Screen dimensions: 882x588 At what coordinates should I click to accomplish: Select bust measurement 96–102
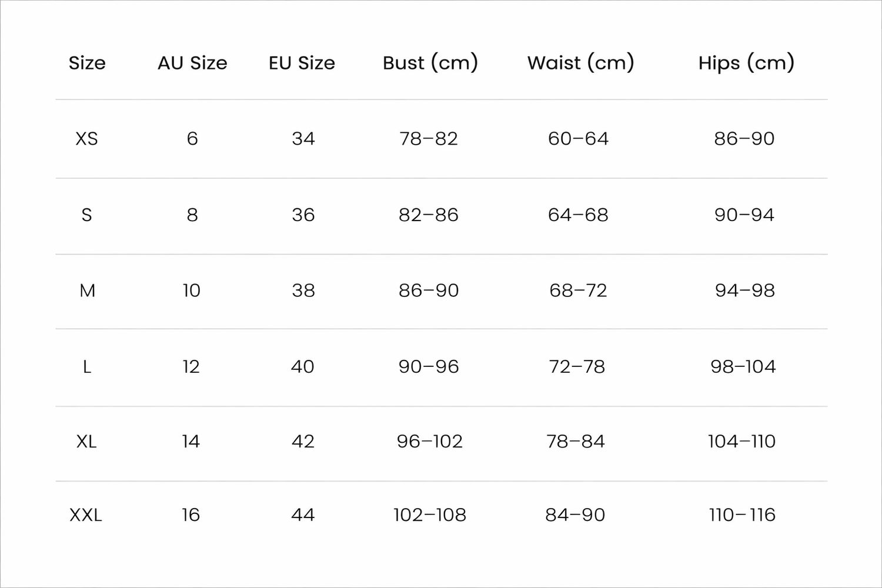click(430, 442)
